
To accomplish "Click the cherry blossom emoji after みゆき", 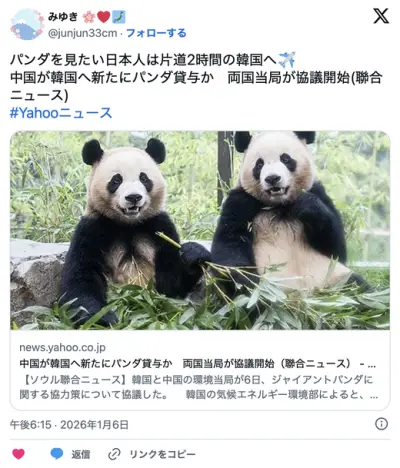I will click(x=89, y=17).
